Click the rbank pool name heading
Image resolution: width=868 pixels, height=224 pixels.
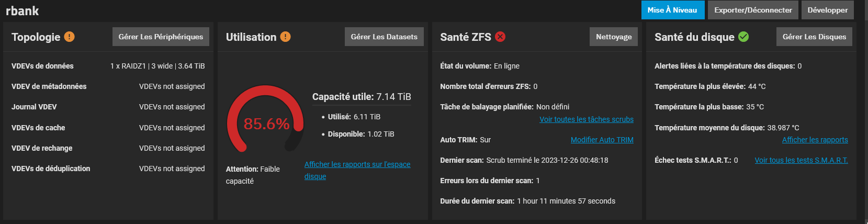22,10
